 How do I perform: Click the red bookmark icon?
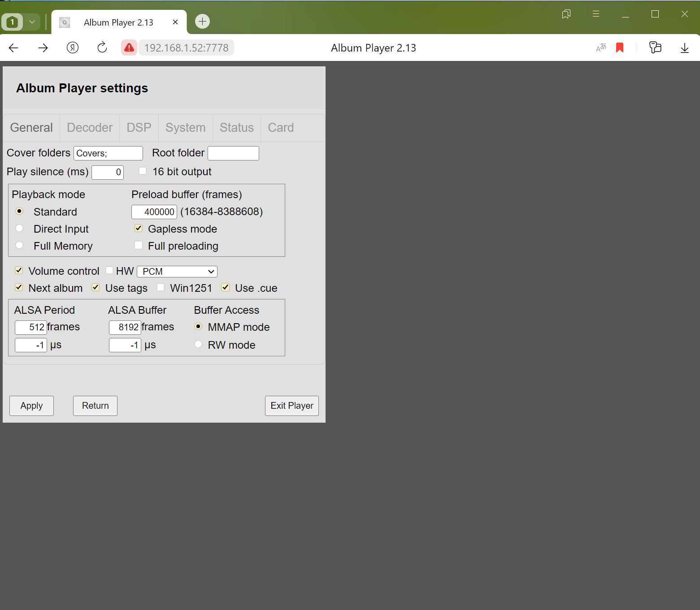(620, 48)
